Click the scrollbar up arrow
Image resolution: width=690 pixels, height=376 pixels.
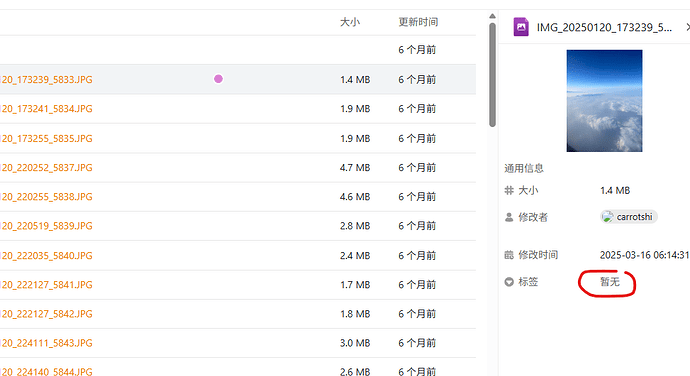[492, 16]
